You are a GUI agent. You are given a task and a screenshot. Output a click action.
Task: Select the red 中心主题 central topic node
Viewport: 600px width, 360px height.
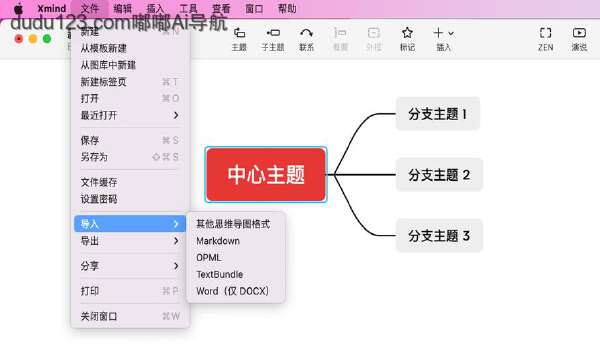tap(266, 174)
